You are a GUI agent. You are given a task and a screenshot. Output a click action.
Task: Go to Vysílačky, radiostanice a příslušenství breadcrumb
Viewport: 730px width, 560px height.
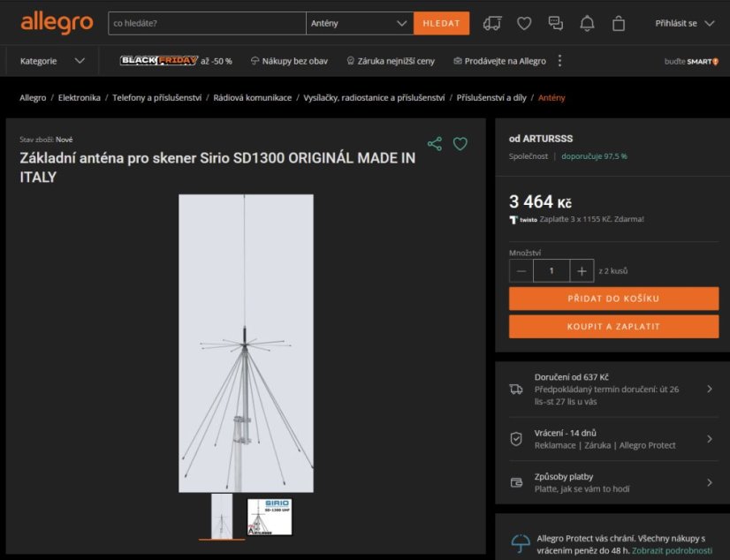click(374, 98)
